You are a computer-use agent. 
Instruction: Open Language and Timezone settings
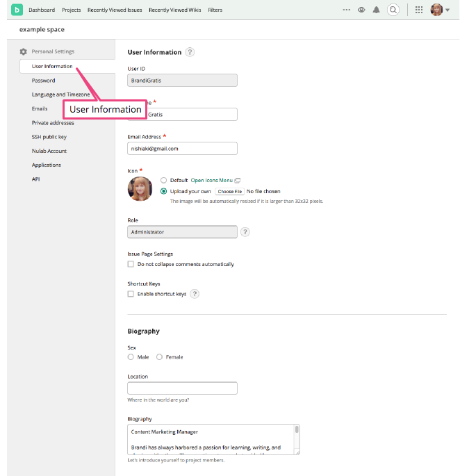[60, 95]
